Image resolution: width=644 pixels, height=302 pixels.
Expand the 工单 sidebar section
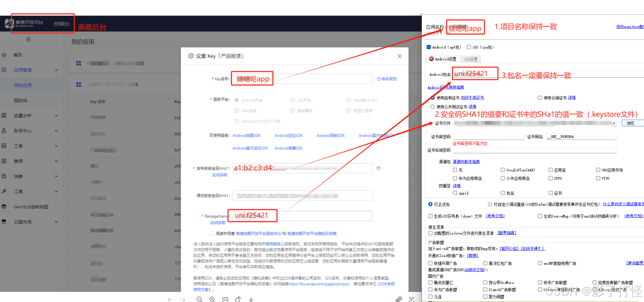56,146
